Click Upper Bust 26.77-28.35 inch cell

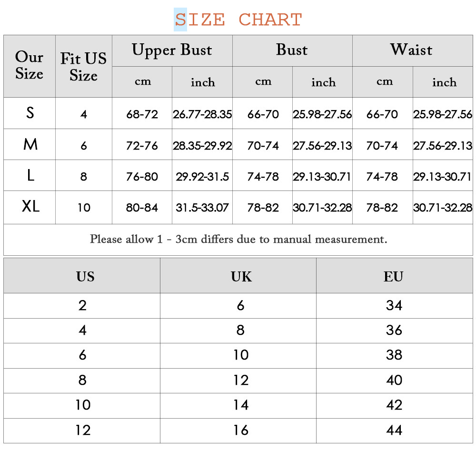click(202, 113)
